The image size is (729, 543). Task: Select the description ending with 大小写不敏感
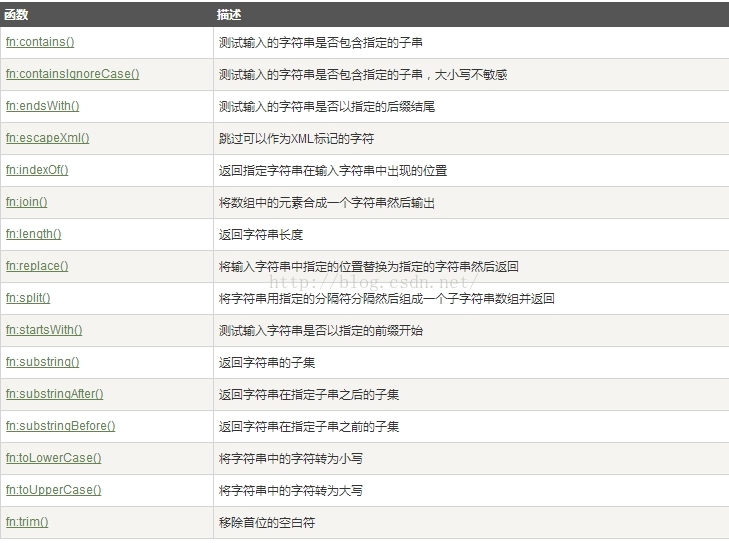pos(363,75)
